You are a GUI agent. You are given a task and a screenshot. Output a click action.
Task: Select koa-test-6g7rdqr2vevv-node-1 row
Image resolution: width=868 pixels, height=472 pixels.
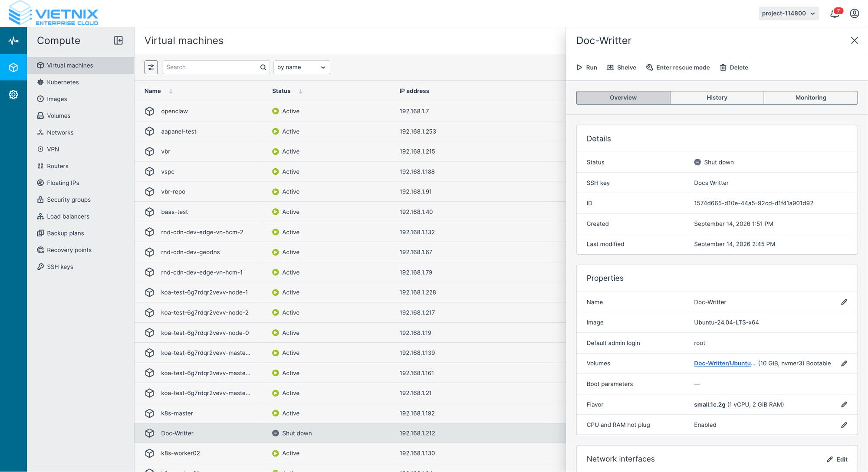(350, 292)
